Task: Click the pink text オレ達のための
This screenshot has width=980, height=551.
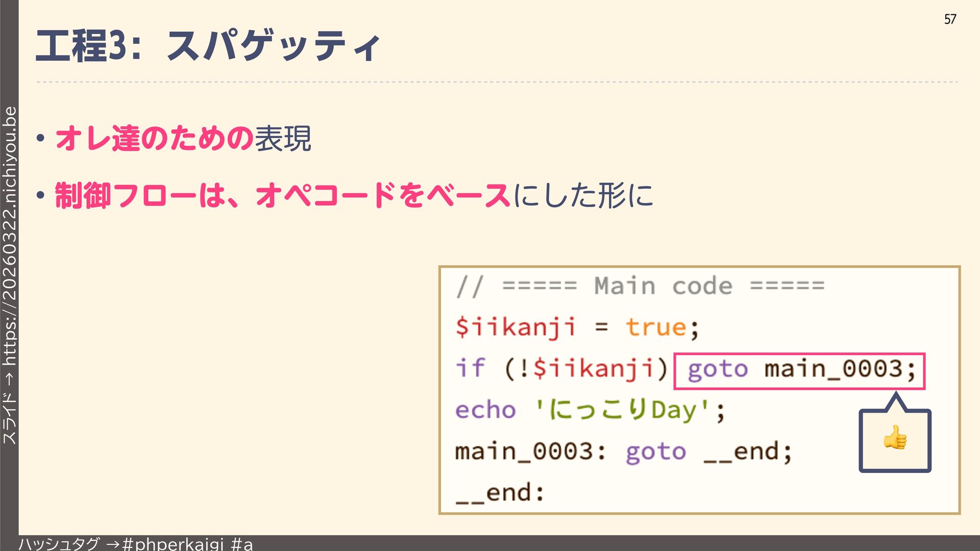Action: coord(154,138)
